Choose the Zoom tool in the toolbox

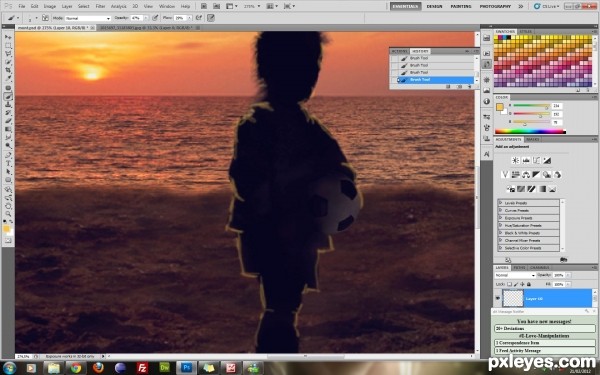pos(8,214)
